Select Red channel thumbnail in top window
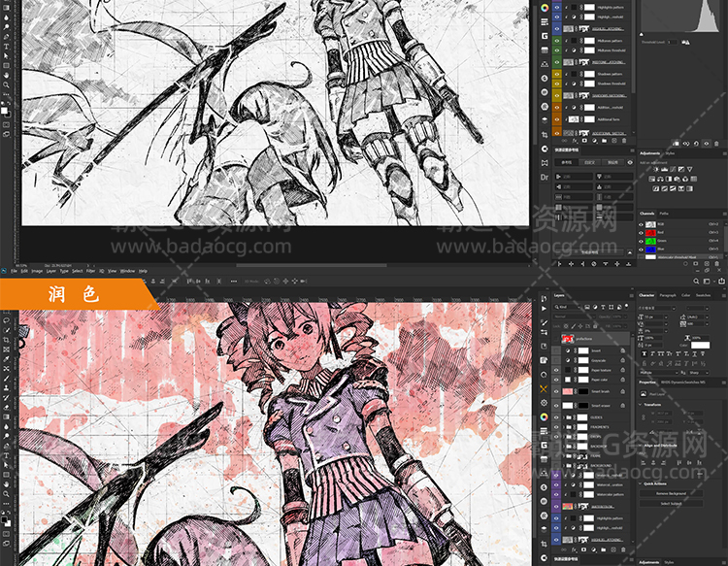The width and height of the screenshot is (728, 566). point(650,233)
